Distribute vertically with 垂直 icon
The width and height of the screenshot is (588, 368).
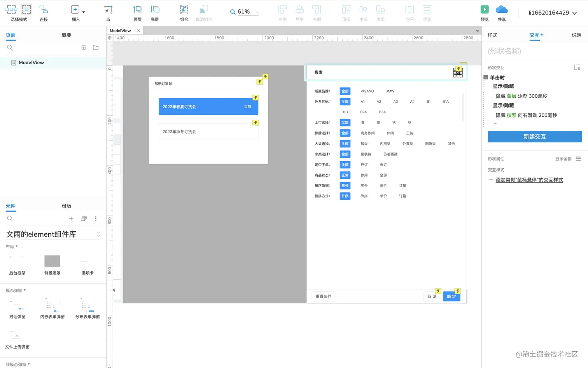click(x=427, y=9)
